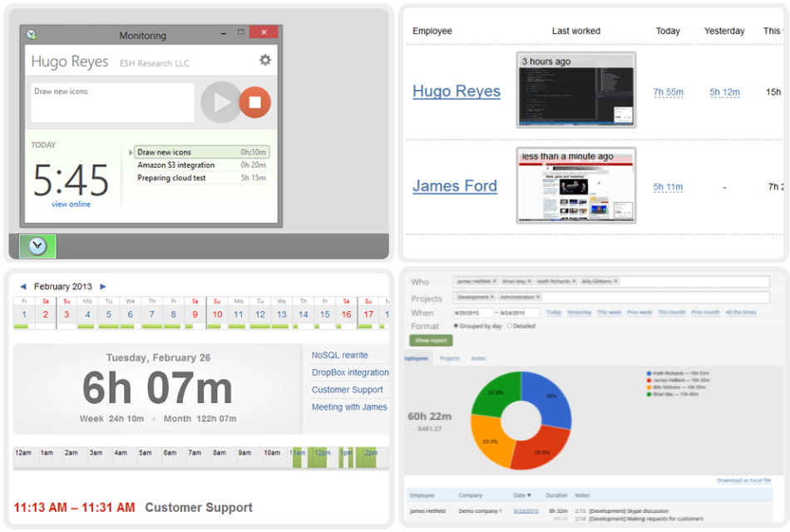Remove the Development project tag
Image resolution: width=790 pixels, height=532 pixels.
(492, 297)
